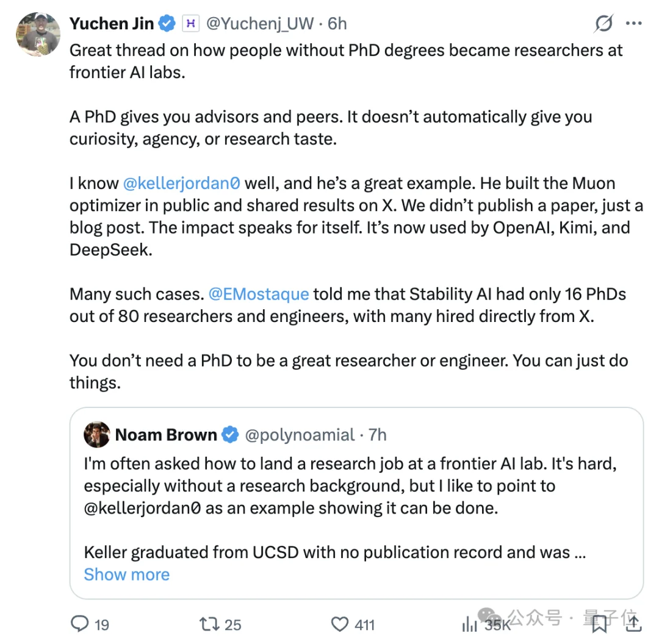The width and height of the screenshot is (659, 644).
Task: Click the reply icon with 19 replies
Action: pos(81,624)
